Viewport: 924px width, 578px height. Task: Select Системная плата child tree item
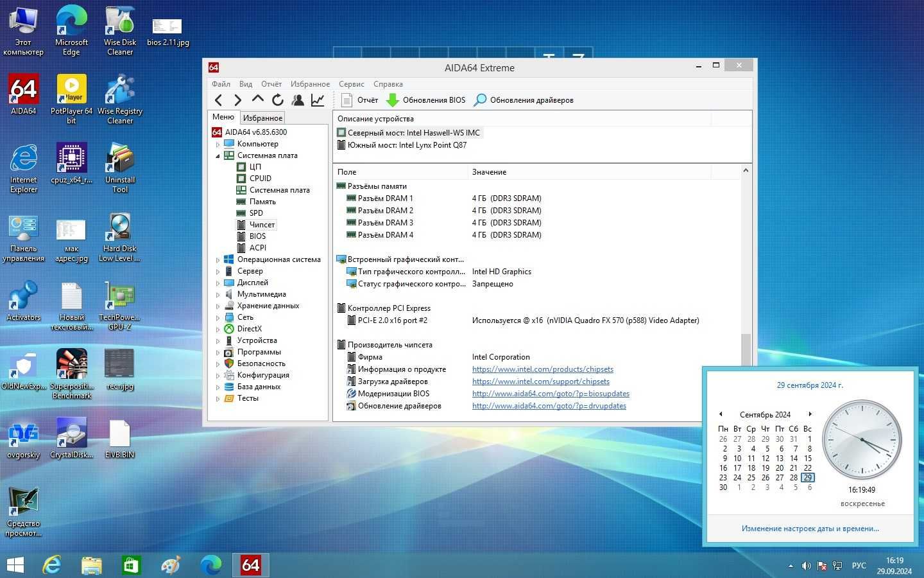pos(279,189)
